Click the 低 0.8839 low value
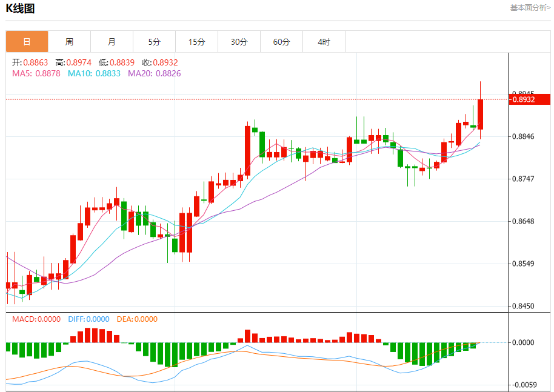Viewport: 554px width, 392px height. 116,62
